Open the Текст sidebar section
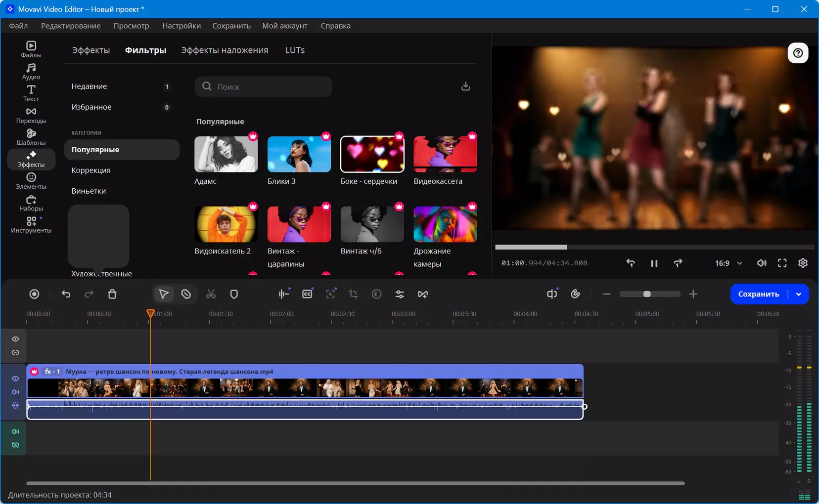Screen dimensions: 819x504 click(x=31, y=93)
